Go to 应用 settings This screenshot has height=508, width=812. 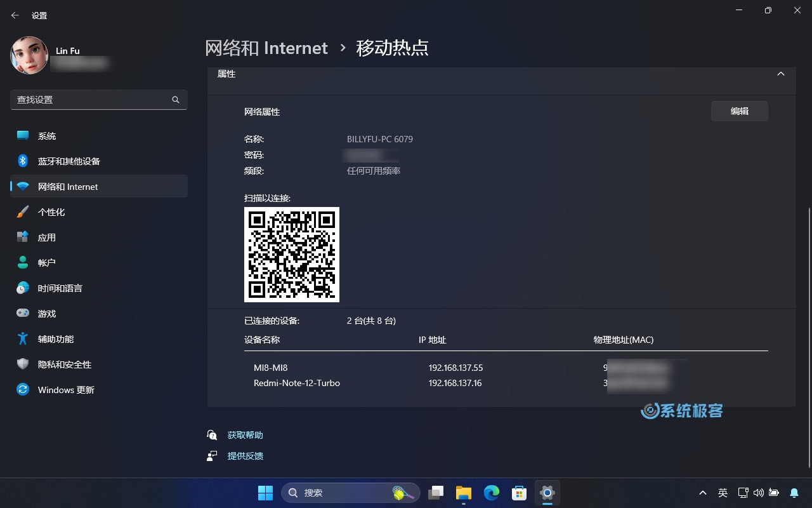tap(99, 237)
